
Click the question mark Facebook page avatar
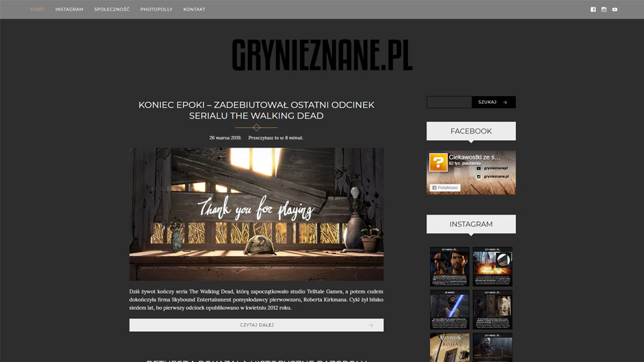point(438,162)
